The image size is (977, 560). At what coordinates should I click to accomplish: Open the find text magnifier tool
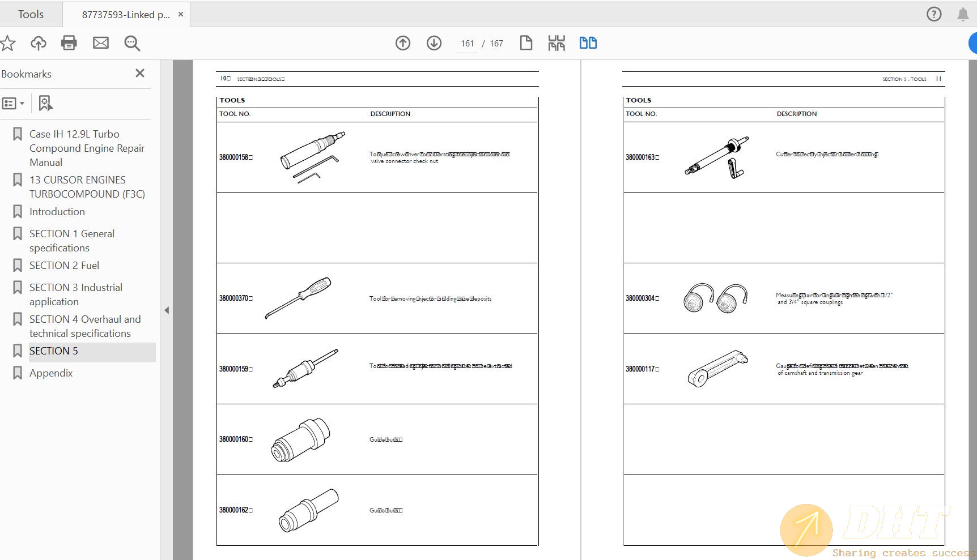pyautogui.click(x=132, y=43)
